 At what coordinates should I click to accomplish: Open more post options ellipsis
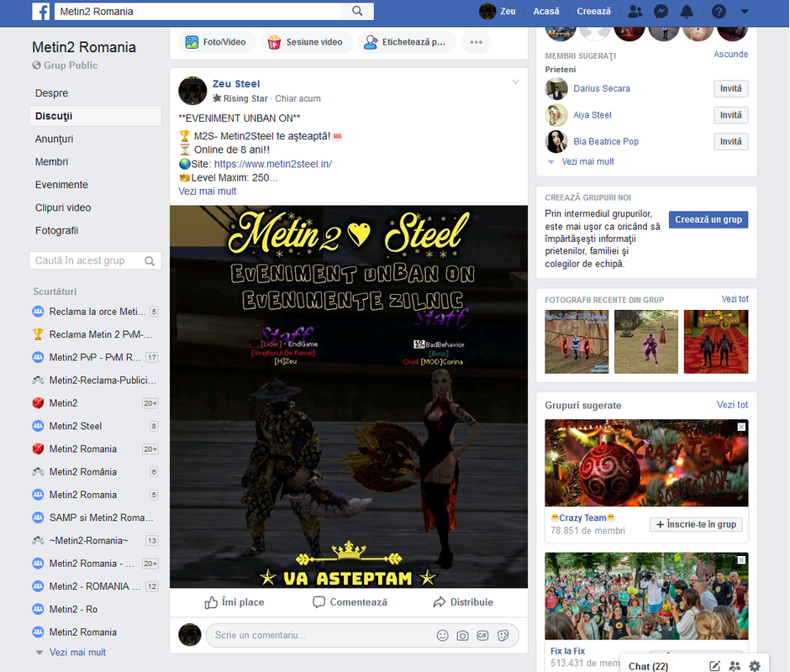point(477,42)
